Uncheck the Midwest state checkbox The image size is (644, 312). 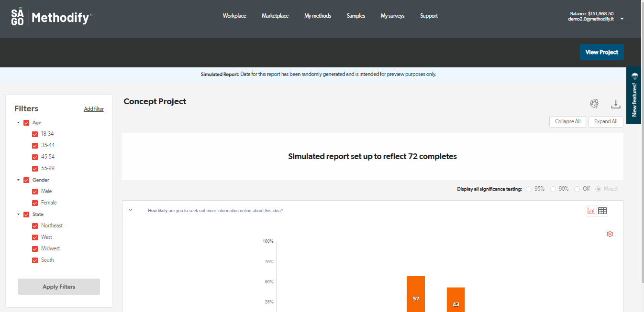pyautogui.click(x=35, y=249)
